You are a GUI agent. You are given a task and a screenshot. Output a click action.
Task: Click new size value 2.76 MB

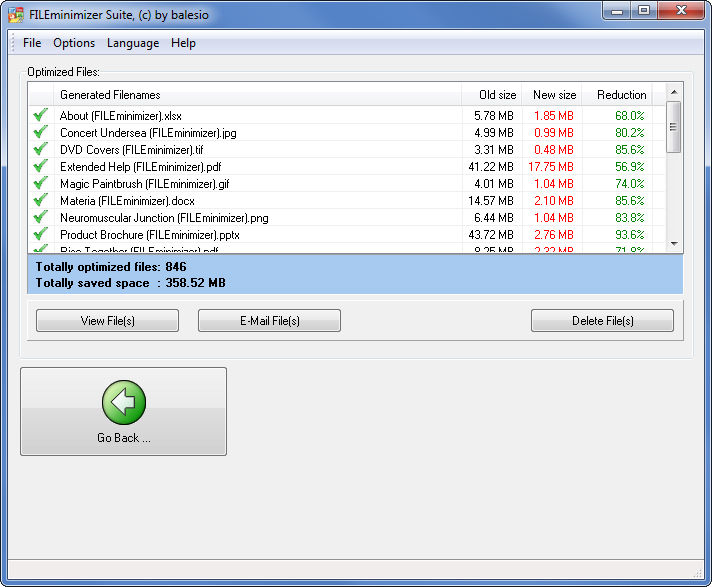(554, 235)
